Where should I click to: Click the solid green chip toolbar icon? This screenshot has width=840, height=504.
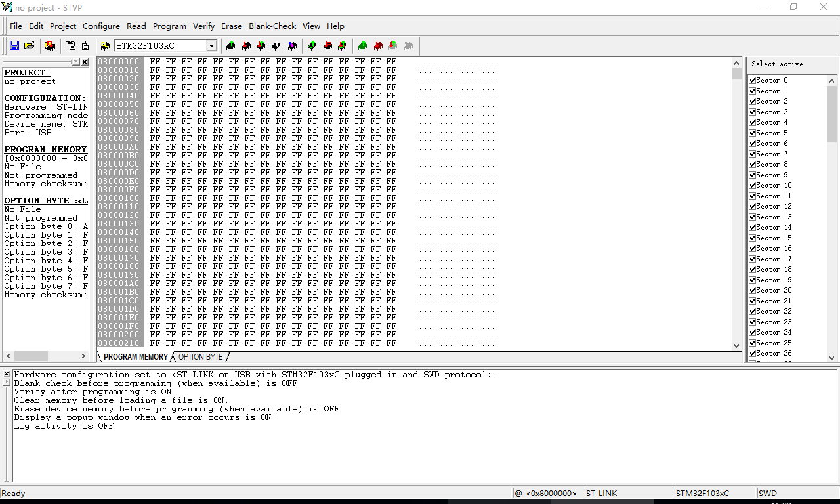click(x=362, y=46)
